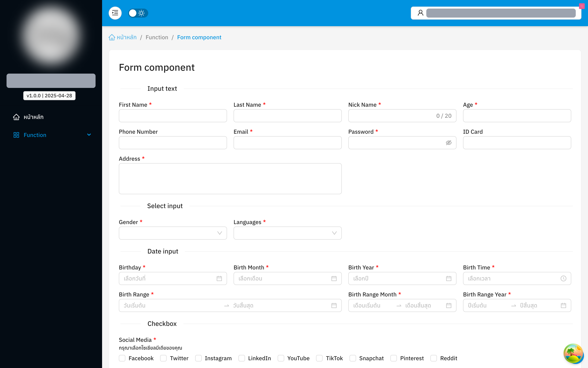
Task: Show password with the eye icon
Action: 449,143
